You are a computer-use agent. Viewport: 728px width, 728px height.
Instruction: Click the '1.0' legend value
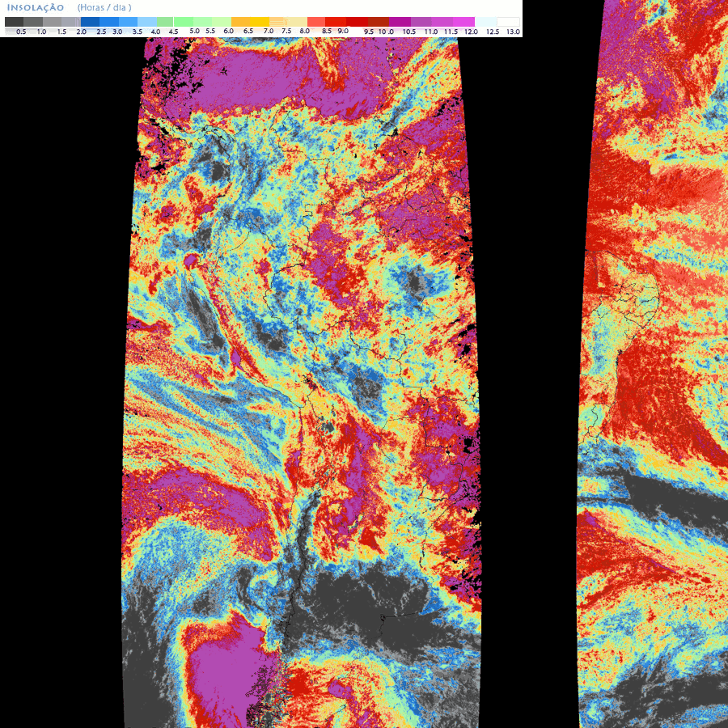(x=41, y=32)
